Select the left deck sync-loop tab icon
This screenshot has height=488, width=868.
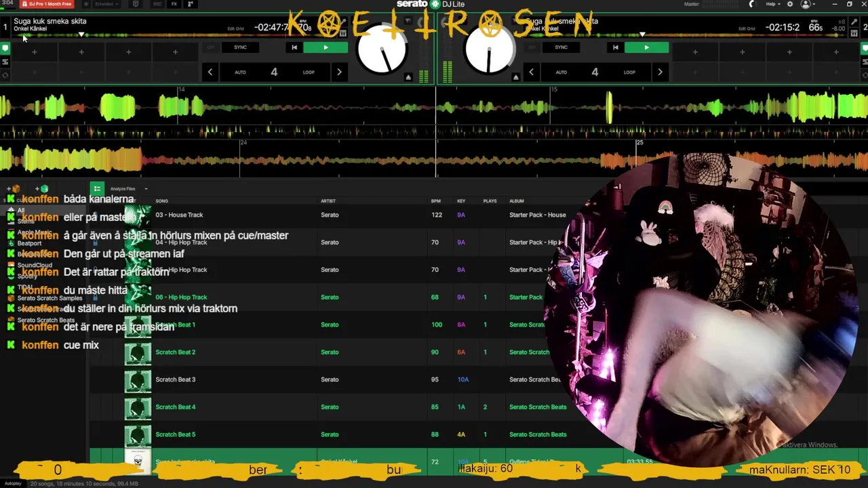tap(5, 75)
